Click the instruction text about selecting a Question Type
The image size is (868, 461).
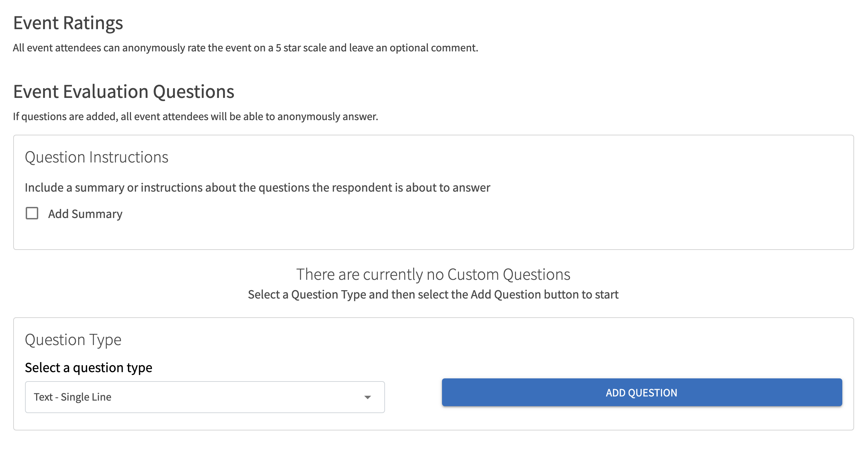point(433,294)
